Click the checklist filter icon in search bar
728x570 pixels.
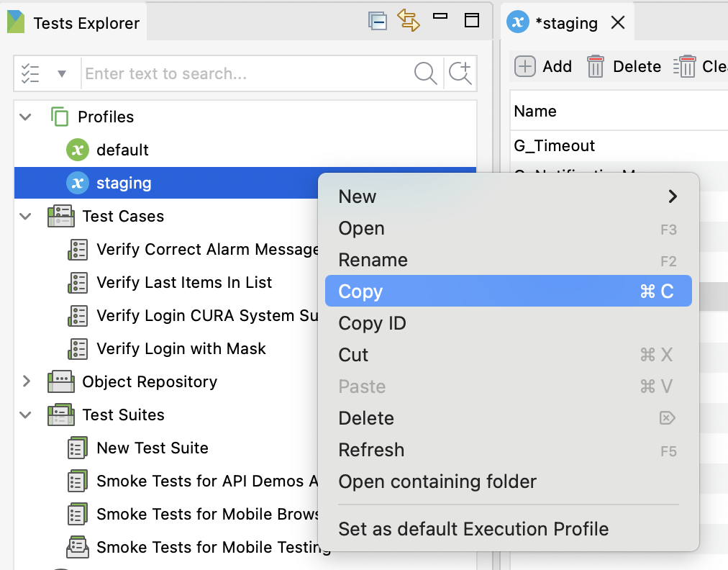(30, 73)
